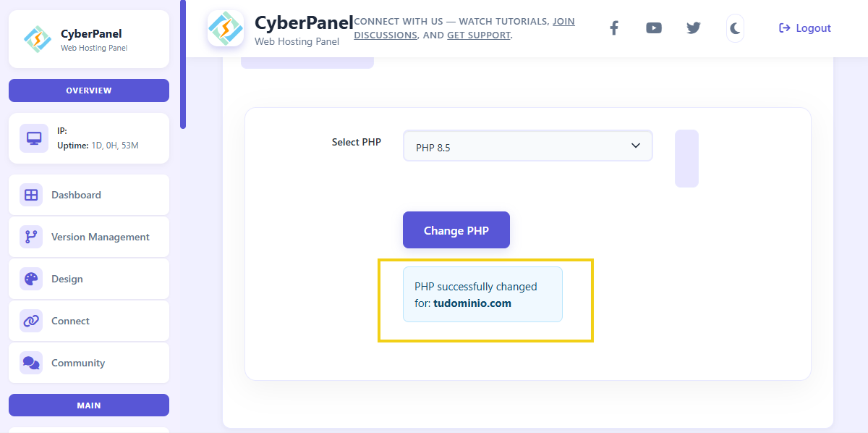The width and height of the screenshot is (868, 433).
Task: Click the Community chat icon
Action: click(31, 363)
